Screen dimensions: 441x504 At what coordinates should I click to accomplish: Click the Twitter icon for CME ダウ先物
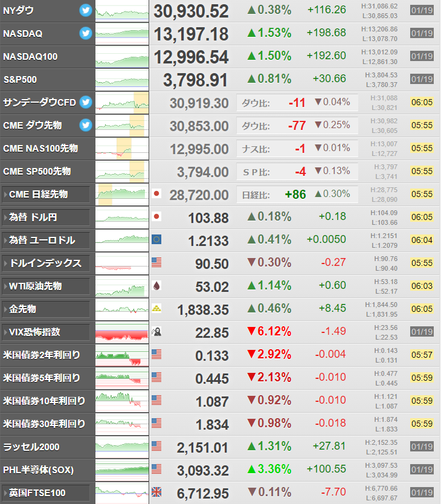pos(86,125)
